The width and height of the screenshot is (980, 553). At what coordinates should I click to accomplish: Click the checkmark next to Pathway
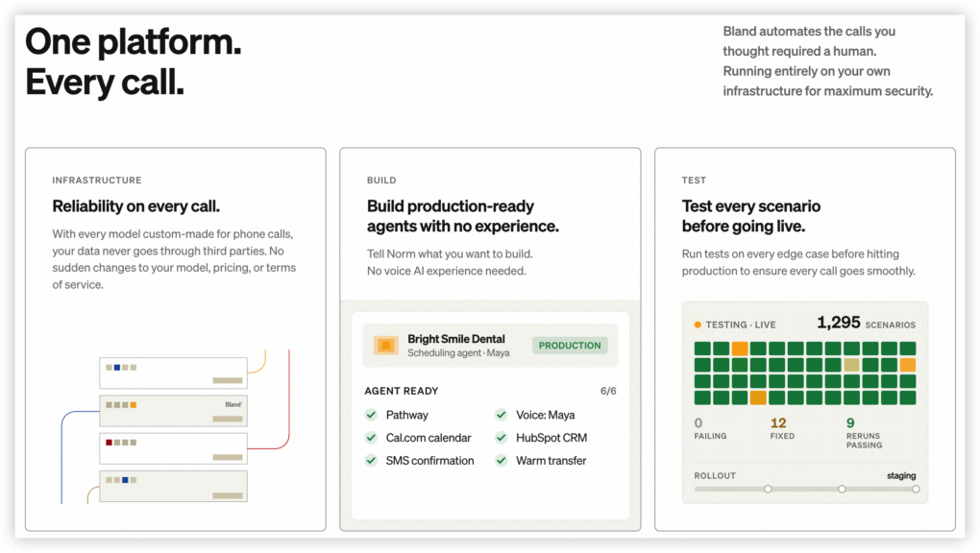point(371,415)
